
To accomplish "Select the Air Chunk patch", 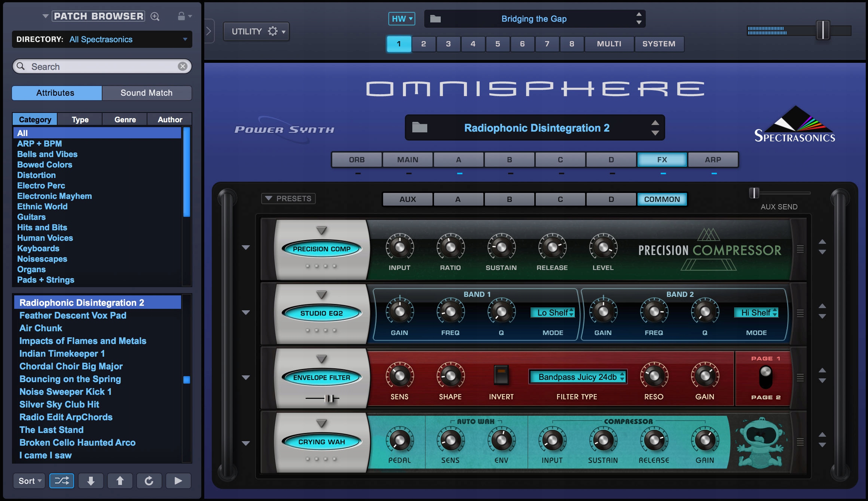I will click(41, 328).
